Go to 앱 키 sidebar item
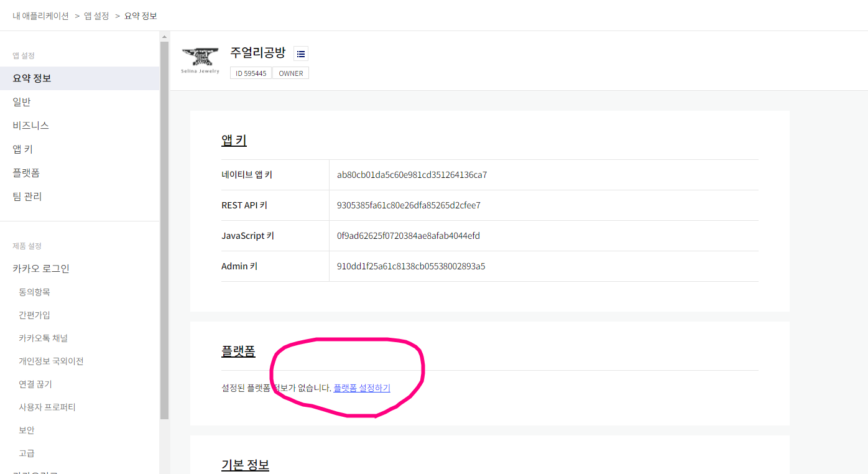Viewport: 868px width, 474px height. [x=80, y=149]
